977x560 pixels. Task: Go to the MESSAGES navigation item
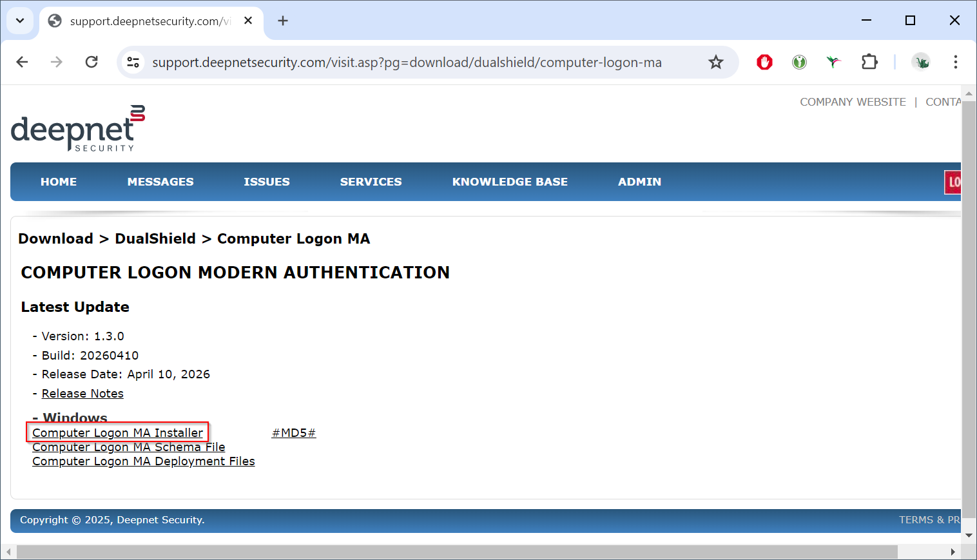160,182
